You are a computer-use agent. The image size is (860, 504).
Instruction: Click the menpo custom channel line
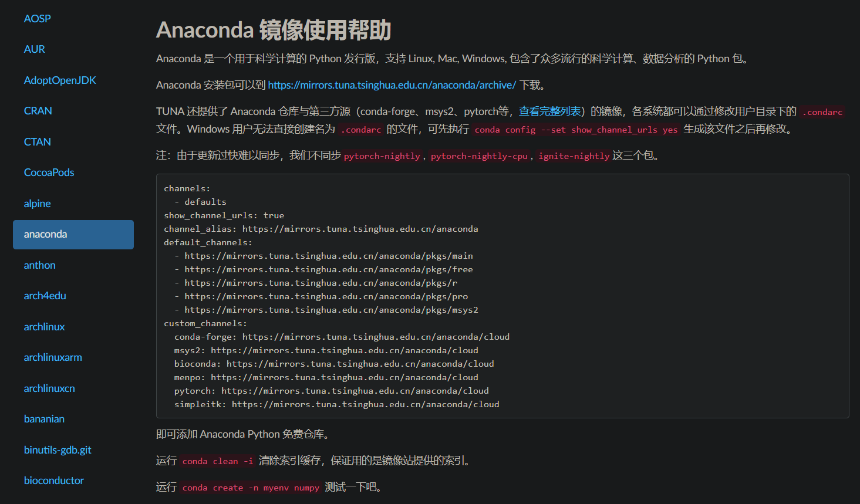(x=326, y=377)
